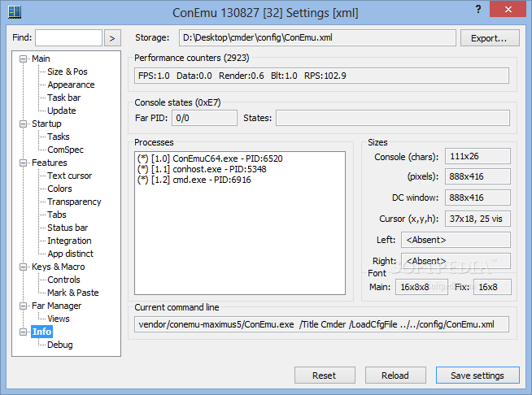Click the Font Main 16x8x8 field

tap(421, 287)
